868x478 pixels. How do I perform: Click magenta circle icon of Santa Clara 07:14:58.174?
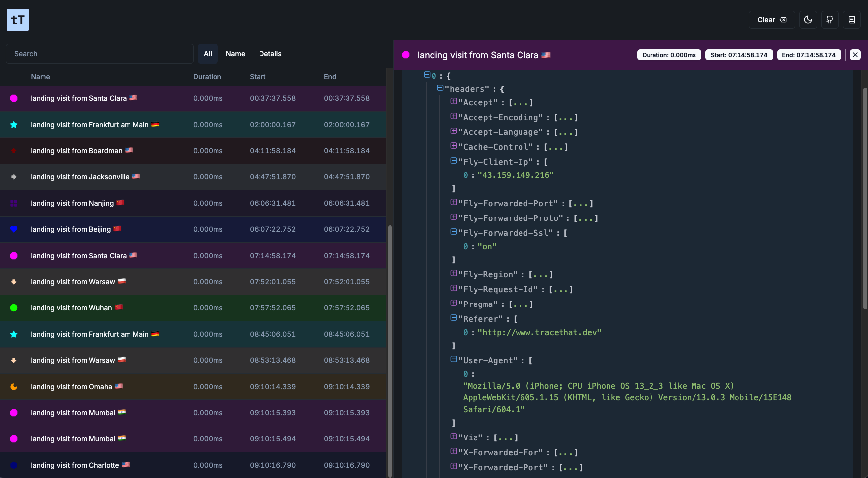tap(14, 256)
